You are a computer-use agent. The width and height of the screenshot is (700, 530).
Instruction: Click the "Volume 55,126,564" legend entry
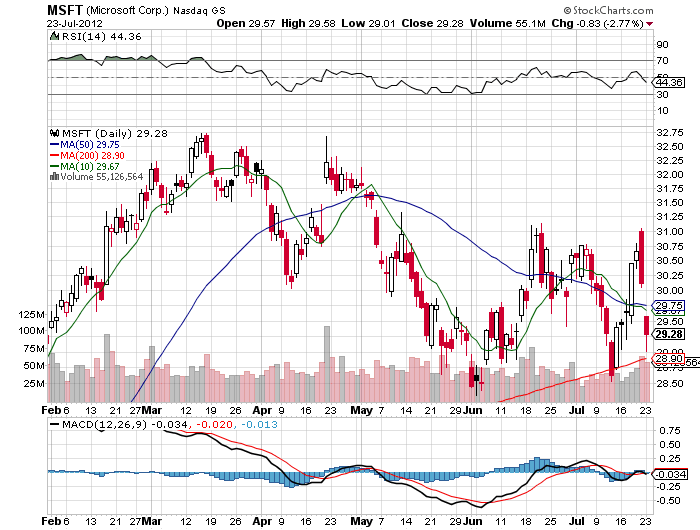(101, 176)
